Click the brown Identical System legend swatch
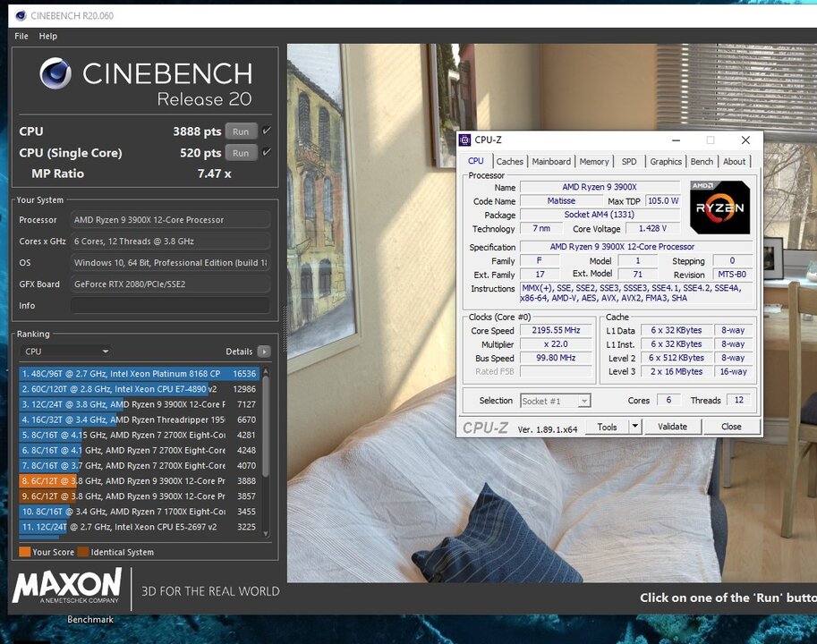The width and height of the screenshot is (817, 644). tap(83, 552)
